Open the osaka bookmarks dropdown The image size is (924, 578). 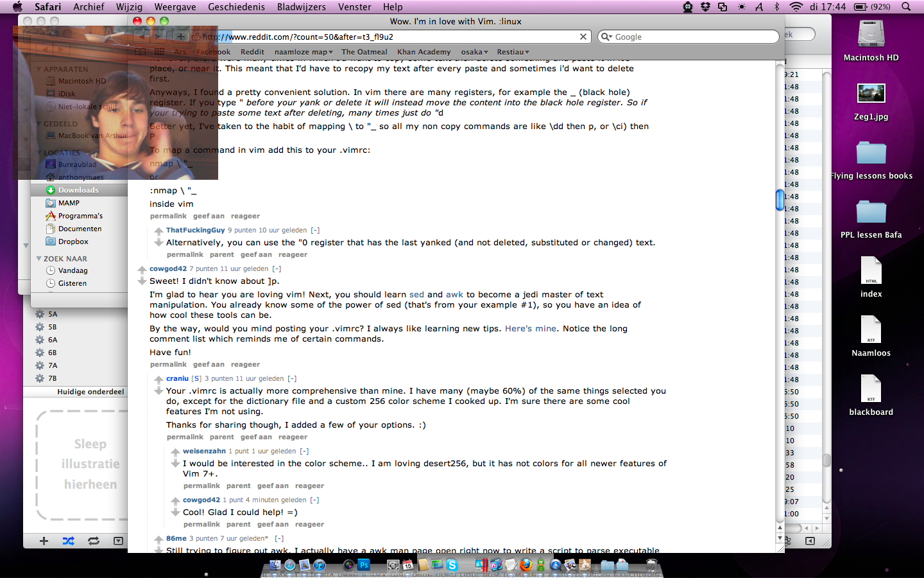[x=475, y=52]
